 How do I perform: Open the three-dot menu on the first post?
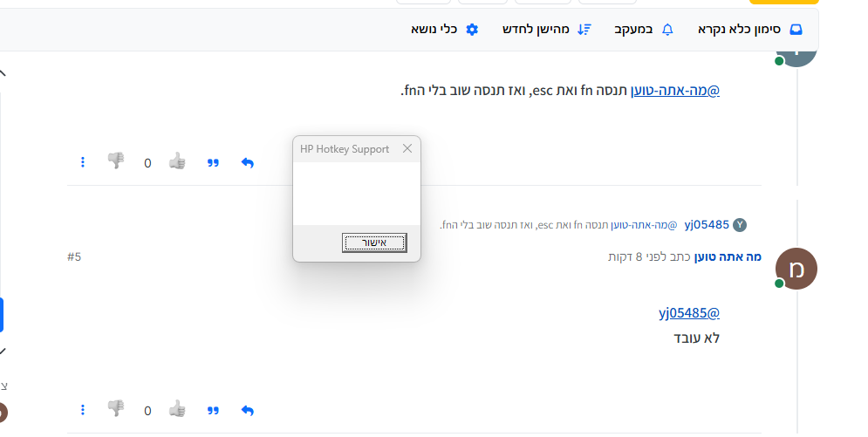pyautogui.click(x=83, y=162)
